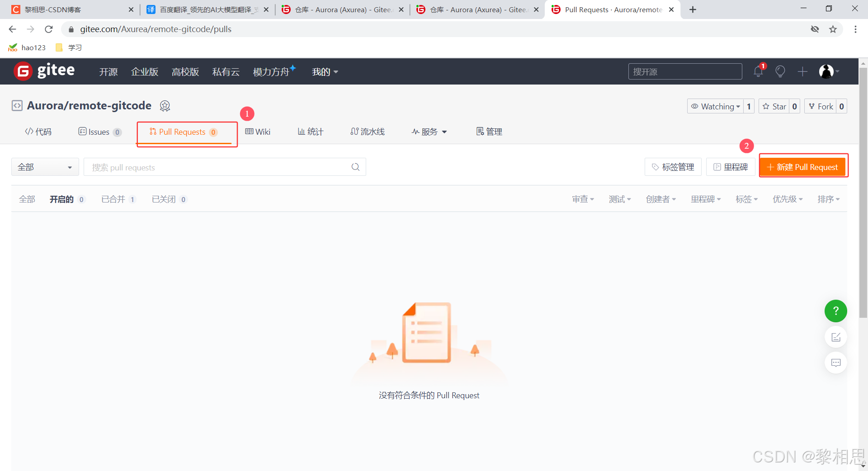Viewport: 868px width, 471px height.
Task: Open the Wiki tab
Action: tap(258, 132)
